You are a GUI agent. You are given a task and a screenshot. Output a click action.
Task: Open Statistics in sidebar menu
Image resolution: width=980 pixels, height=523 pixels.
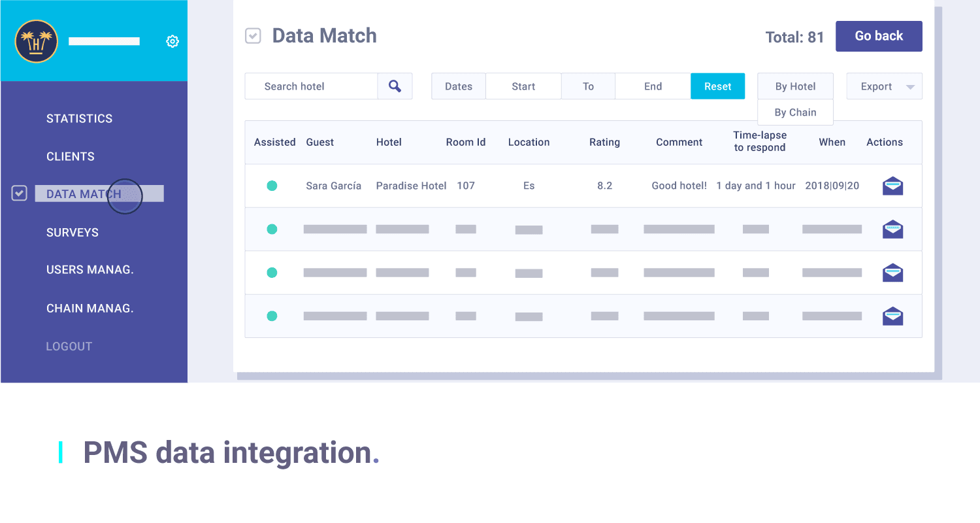[x=79, y=118]
